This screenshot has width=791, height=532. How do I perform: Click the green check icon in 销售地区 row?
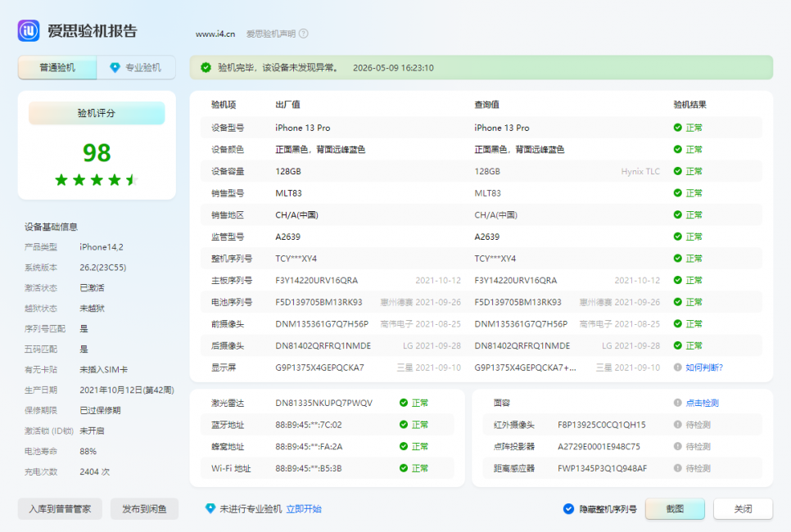point(678,214)
